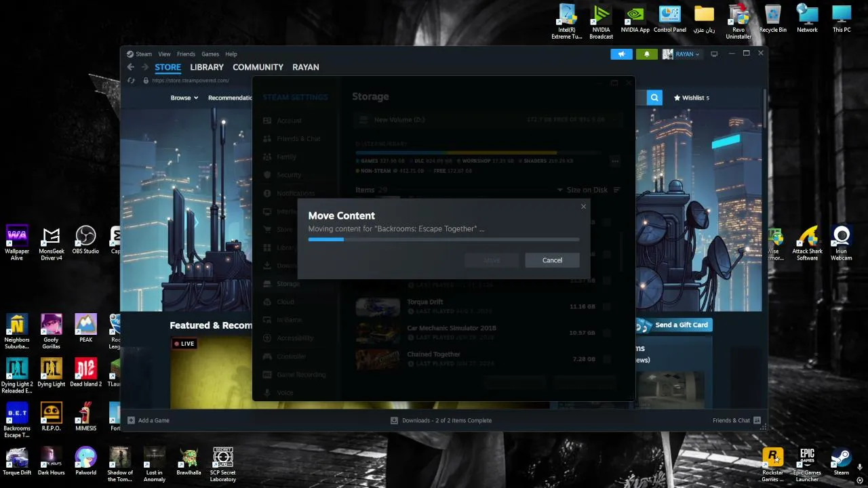Enter Steam Big Picture mode
The height and width of the screenshot is (488, 868).
(x=714, y=54)
